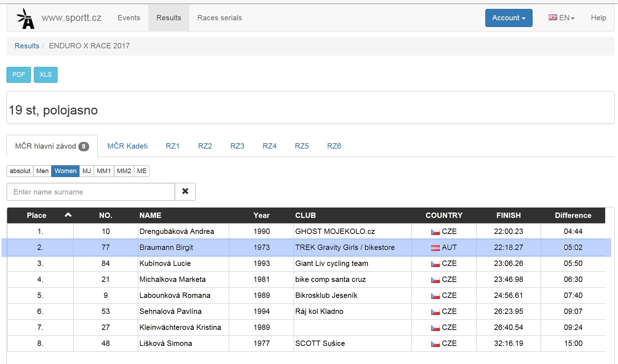Click finish time 22:00.23

(x=508, y=231)
